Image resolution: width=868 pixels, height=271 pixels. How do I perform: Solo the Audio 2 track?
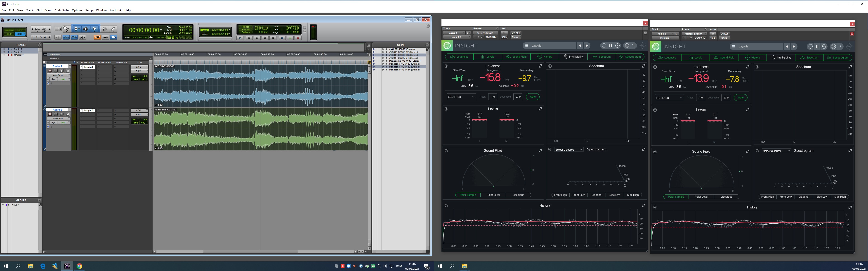(x=62, y=114)
